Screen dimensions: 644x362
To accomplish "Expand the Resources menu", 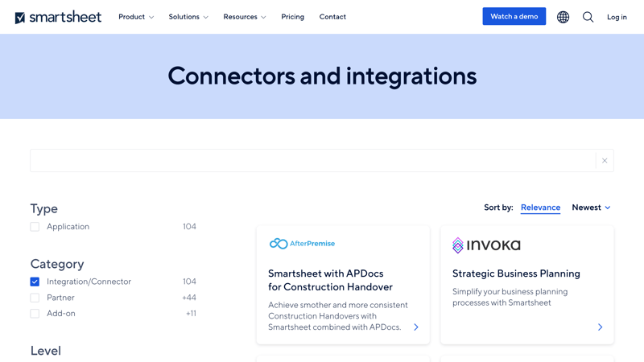I will coord(245,17).
